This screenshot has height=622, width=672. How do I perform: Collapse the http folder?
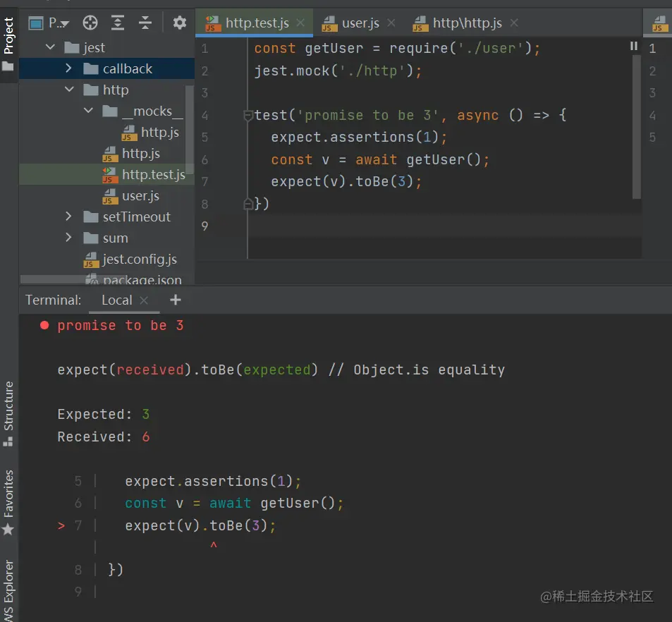(x=69, y=89)
